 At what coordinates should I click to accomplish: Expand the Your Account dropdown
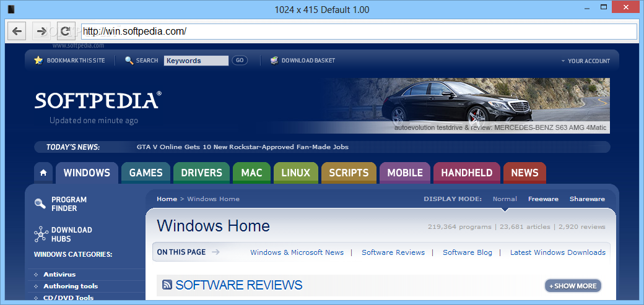click(x=585, y=61)
